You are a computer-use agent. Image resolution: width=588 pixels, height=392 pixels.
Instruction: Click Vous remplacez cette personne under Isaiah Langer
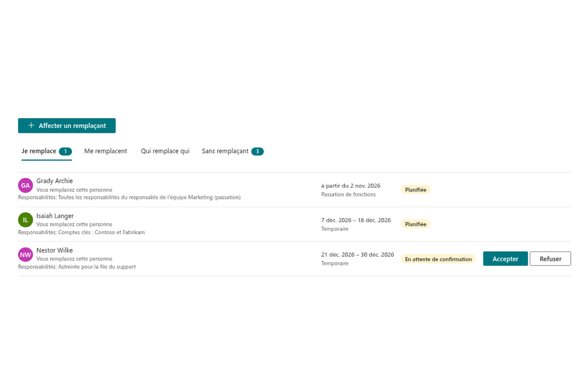pyautogui.click(x=74, y=224)
